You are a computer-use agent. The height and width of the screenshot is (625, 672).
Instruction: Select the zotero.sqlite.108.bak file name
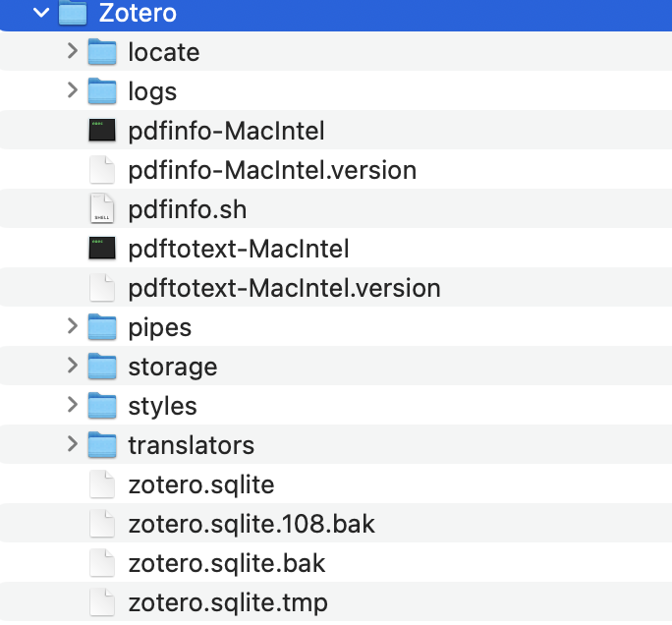click(x=252, y=524)
